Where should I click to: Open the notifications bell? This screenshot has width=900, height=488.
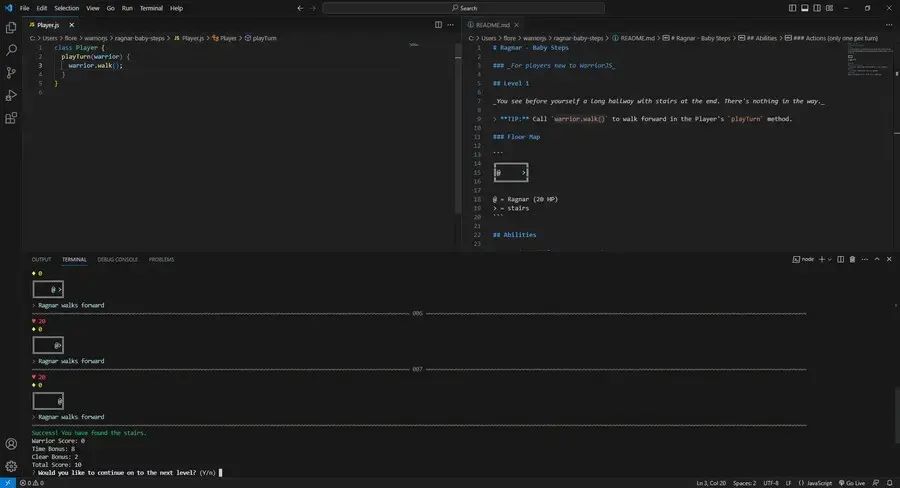pyautogui.click(x=890, y=483)
